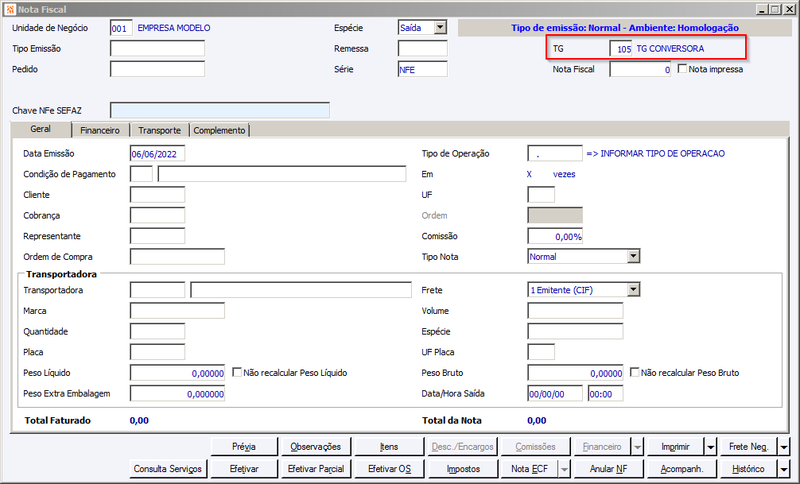The height and width of the screenshot is (484, 800).
Task: Click the Peso Líquido field
Action: (177, 373)
